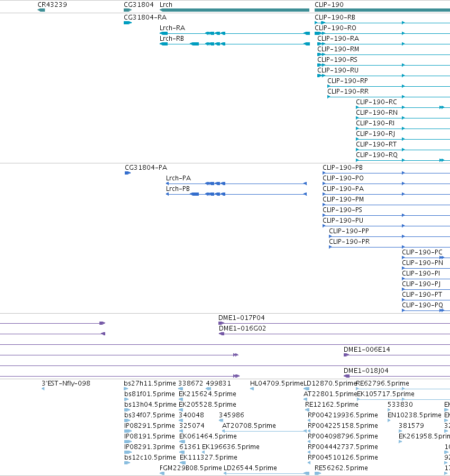The width and height of the screenshot is (450, 476).
Task: Pick polypeptide CLIP-190-PU
Action: coord(343,221)
